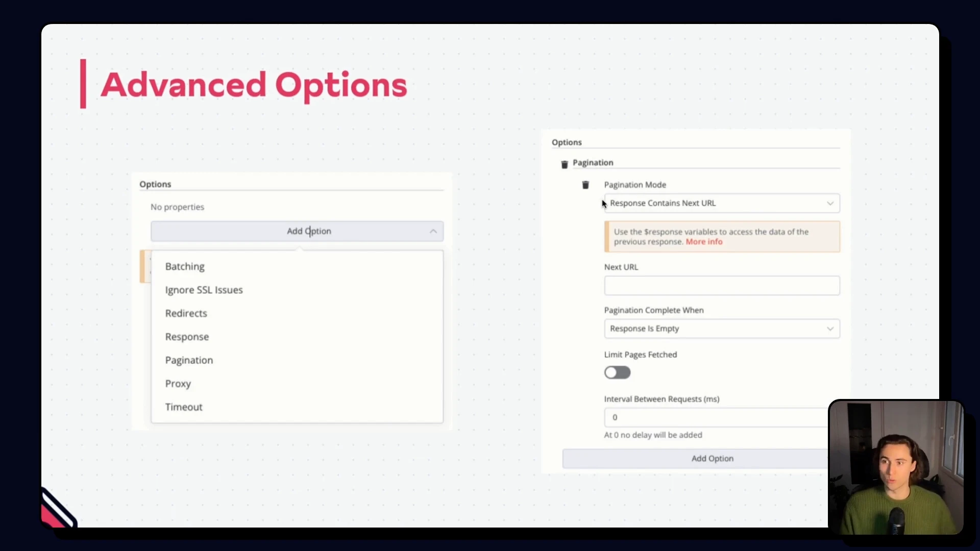Toggle the Limit Pages Fetched switch
The width and height of the screenshot is (980, 551).
click(617, 372)
